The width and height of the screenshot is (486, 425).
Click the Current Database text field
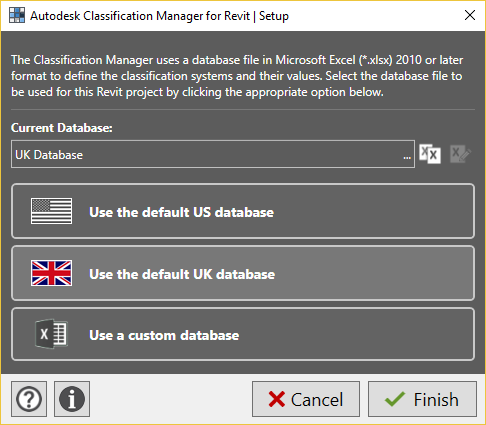[x=213, y=154]
